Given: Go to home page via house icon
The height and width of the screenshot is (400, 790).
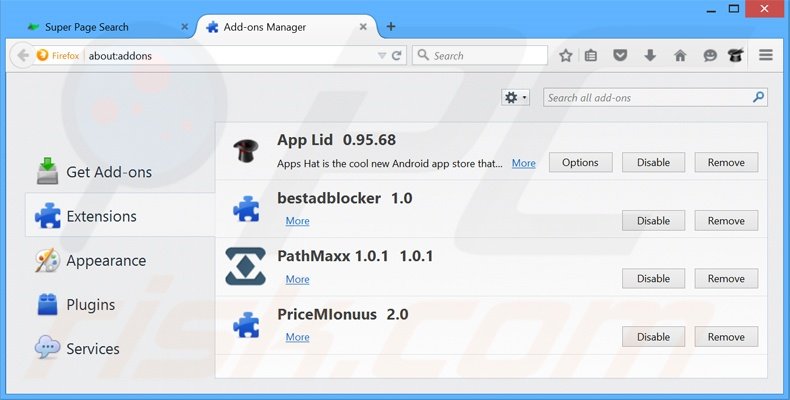Looking at the screenshot, I should (680, 55).
